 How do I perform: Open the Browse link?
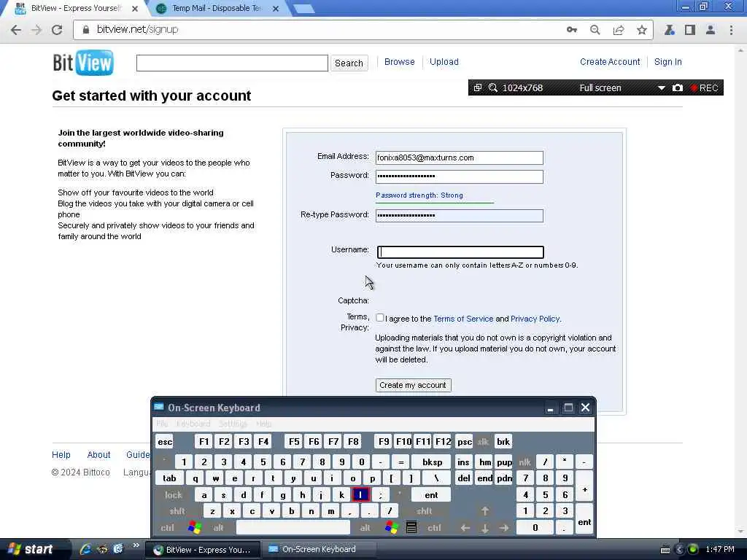coord(399,62)
